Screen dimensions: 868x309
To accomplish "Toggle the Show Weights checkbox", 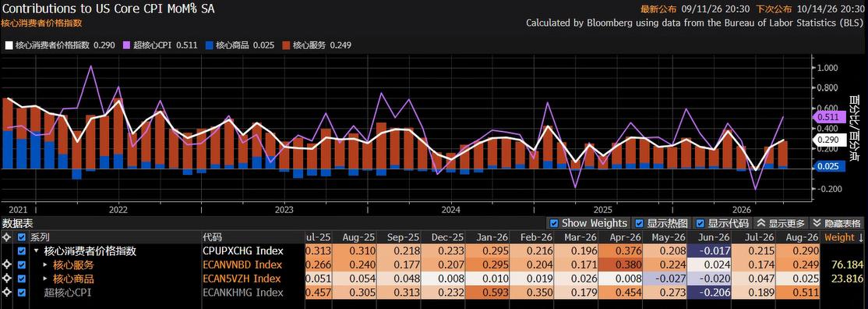I will pos(553,223).
